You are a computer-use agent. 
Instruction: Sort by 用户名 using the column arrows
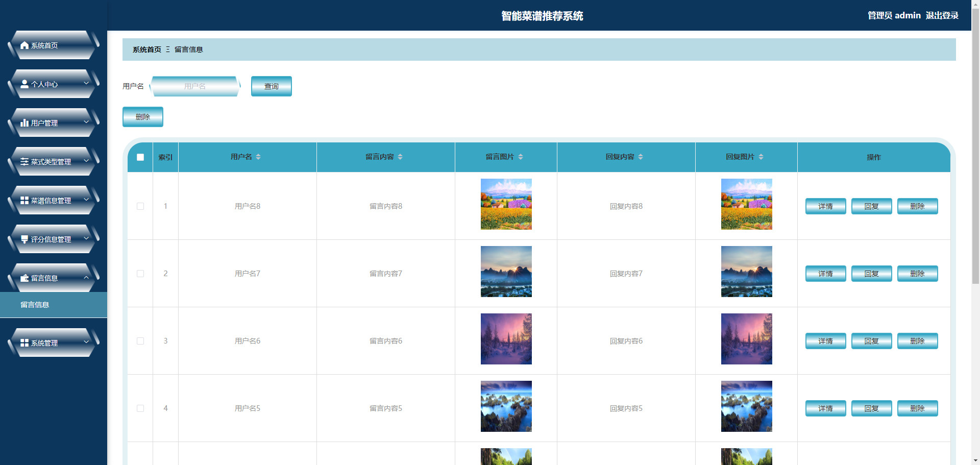click(x=258, y=157)
